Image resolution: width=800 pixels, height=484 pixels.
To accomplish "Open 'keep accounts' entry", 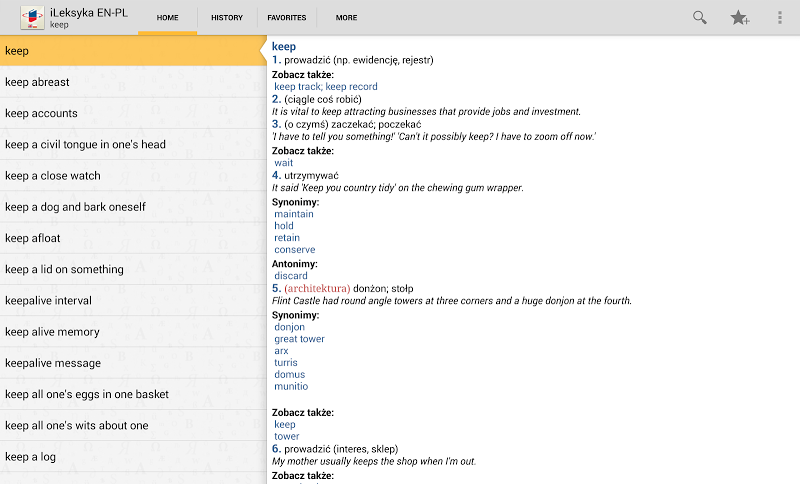I will tap(41, 113).
